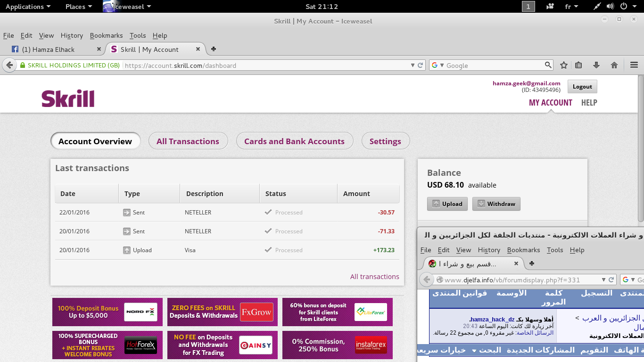Open Bookmarks menu in main browser
The height and width of the screenshot is (362, 644).
click(106, 35)
